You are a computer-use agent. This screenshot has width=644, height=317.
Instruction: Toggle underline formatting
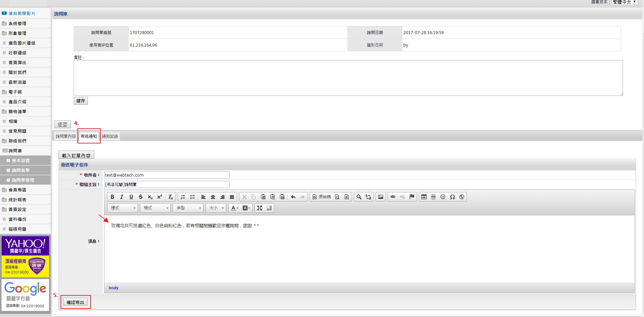[131, 197]
